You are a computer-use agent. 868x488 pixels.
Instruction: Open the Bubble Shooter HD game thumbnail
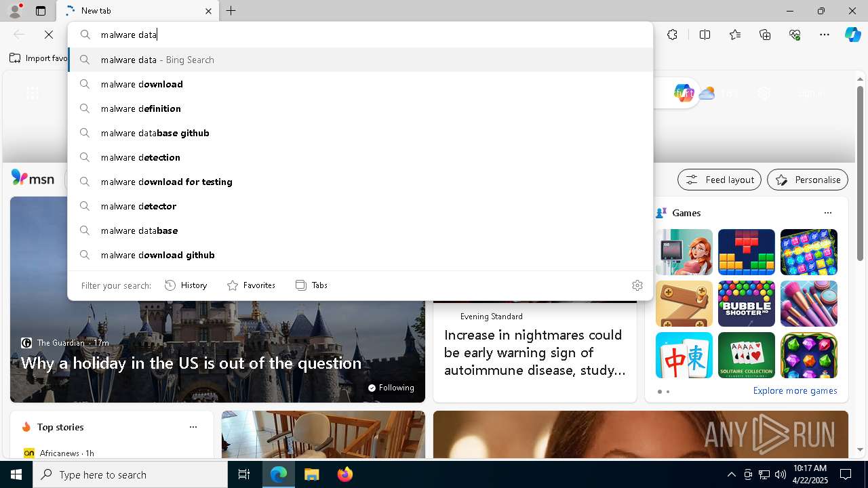pos(747,304)
